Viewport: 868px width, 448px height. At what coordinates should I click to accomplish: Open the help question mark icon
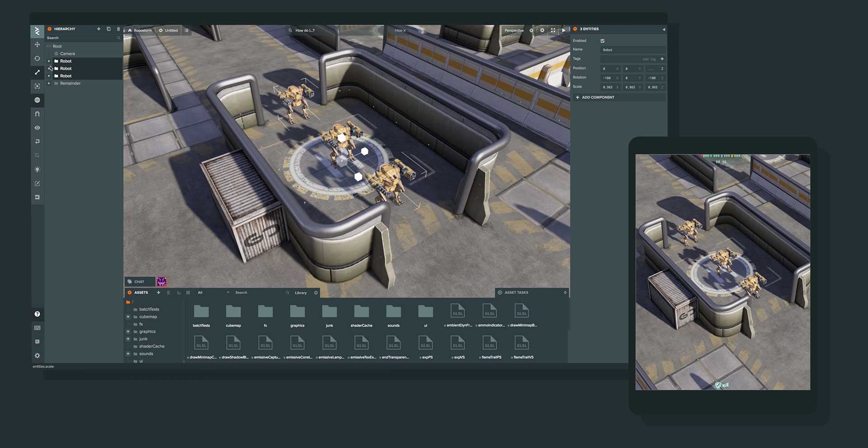tap(38, 314)
